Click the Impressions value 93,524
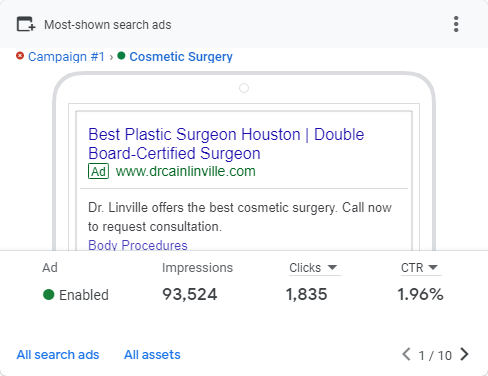The image size is (488, 376). 190,294
